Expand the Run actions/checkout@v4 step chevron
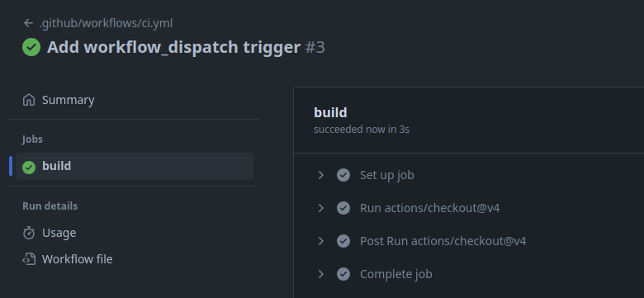Image resolution: width=644 pixels, height=298 pixels. pos(321,208)
